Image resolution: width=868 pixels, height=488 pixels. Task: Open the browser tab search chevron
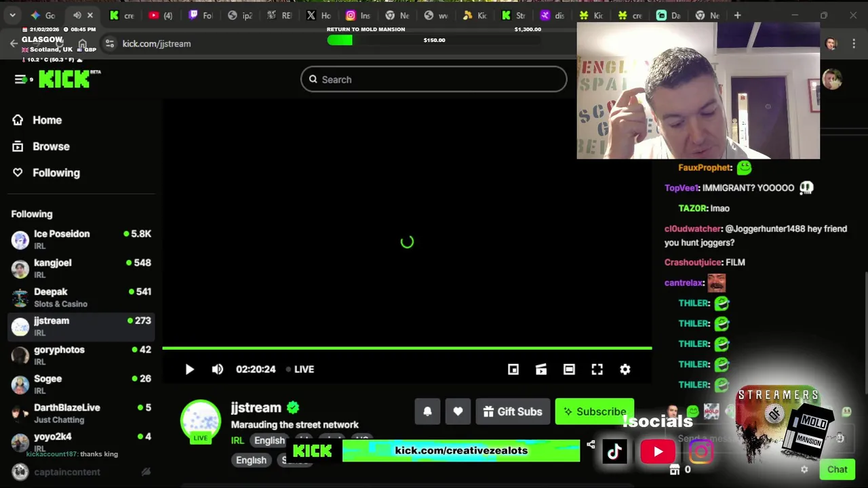12,15
